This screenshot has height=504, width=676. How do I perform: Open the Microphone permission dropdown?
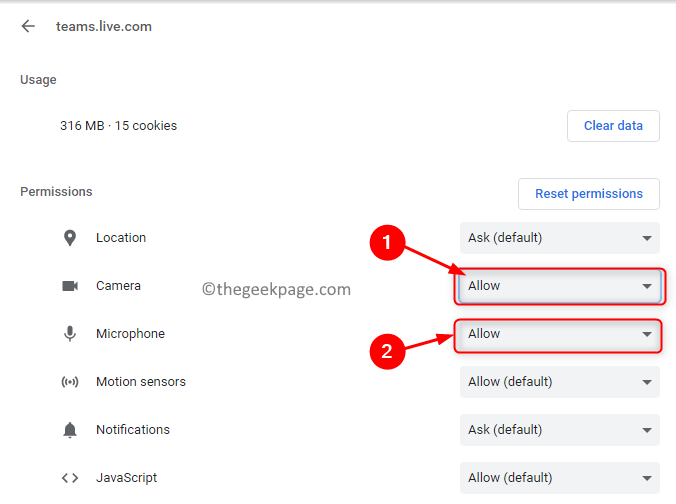(x=560, y=334)
